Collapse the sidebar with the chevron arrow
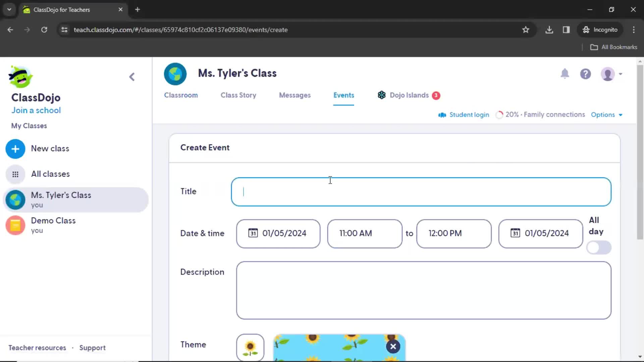 tap(132, 77)
